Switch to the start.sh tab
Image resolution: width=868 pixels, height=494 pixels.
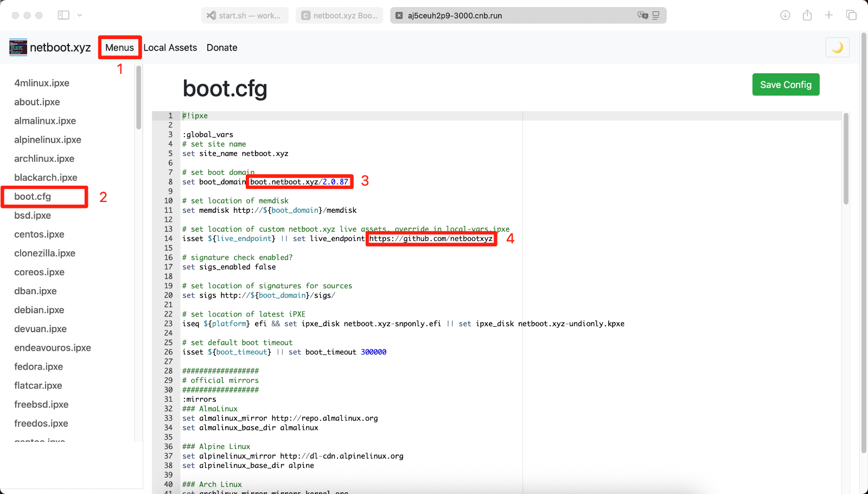tap(245, 16)
